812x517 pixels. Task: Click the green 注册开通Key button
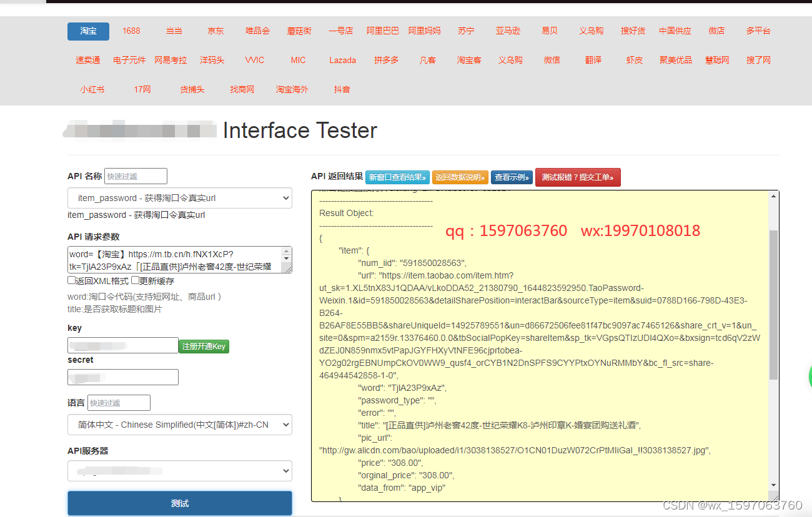pyautogui.click(x=204, y=346)
